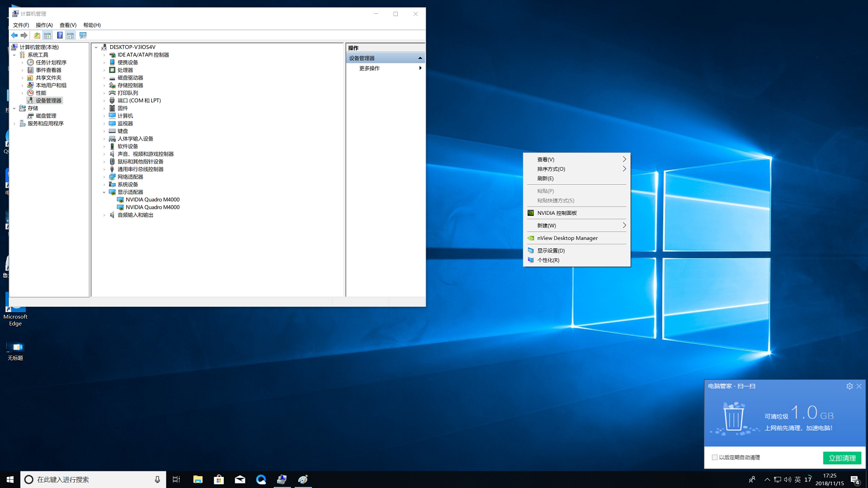Screen dimensions: 868x488
Task: Expand the IDE ATA/ATAPI 控制器 category
Action: click(104, 55)
